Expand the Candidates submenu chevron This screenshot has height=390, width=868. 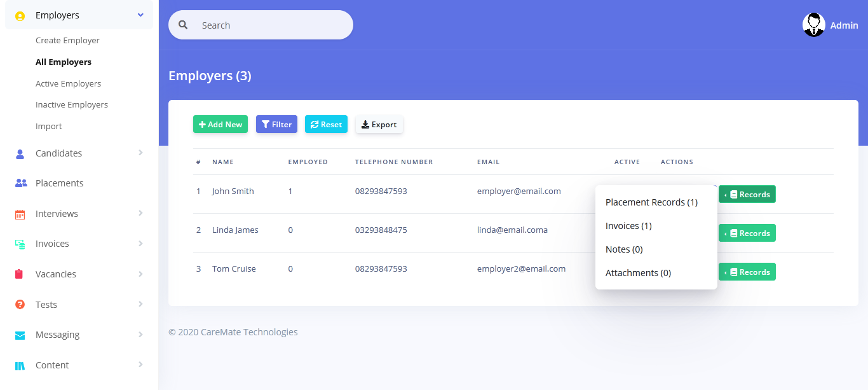tap(140, 153)
